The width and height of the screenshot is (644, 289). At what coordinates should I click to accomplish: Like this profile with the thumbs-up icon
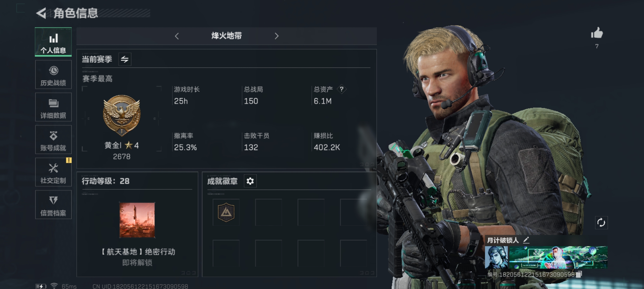tap(597, 33)
